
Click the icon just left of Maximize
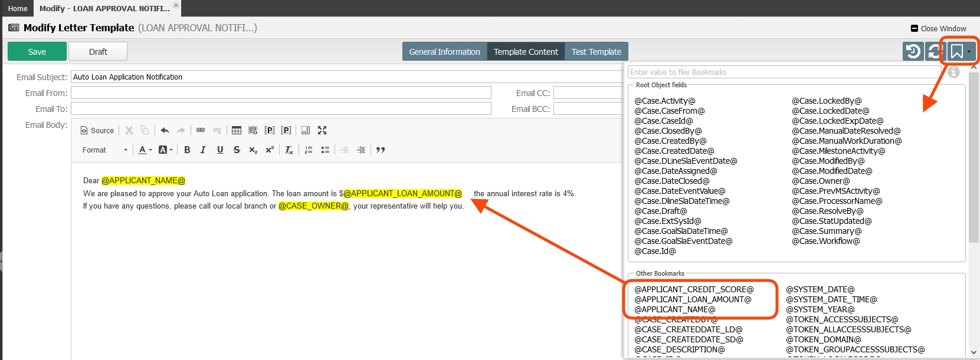pyautogui.click(x=306, y=130)
